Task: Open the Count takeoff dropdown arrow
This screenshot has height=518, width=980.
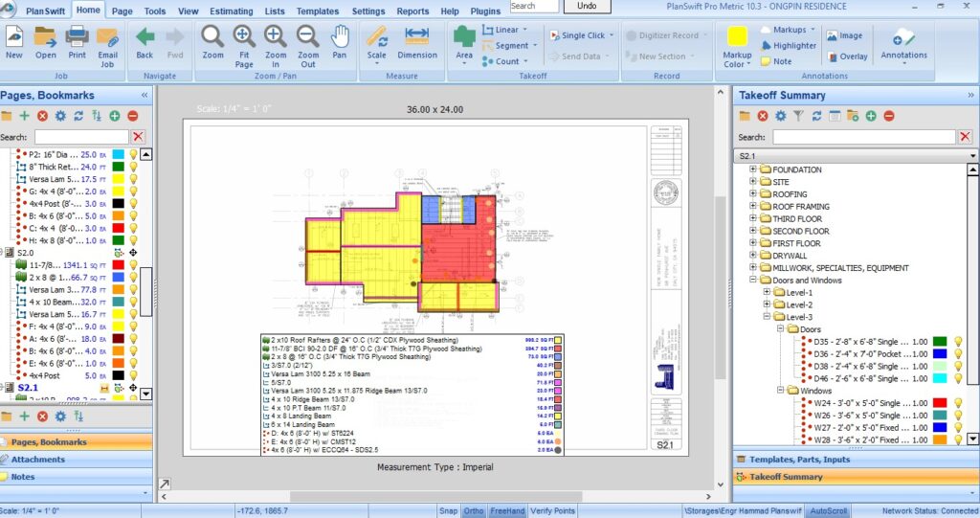Action: click(525, 61)
